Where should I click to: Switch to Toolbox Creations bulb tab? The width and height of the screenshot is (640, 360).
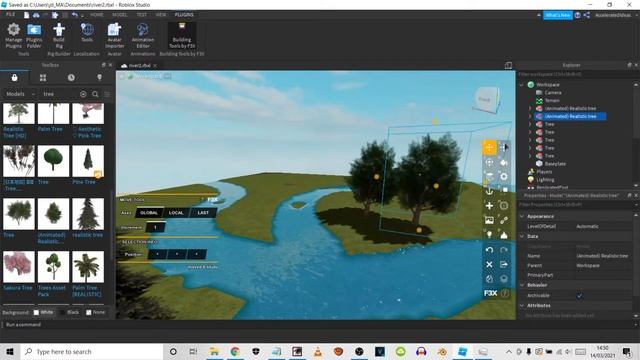click(x=99, y=78)
